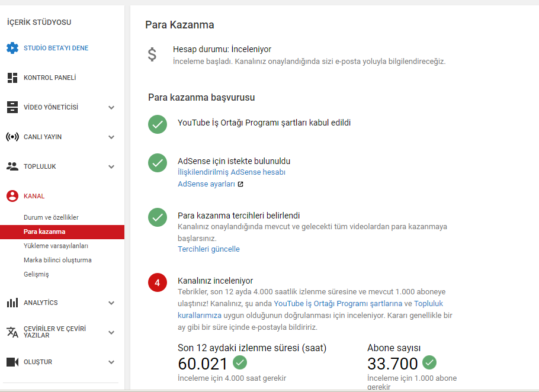The width and height of the screenshot is (539, 392).
Task: Click the Para kazanma başvurusu heading
Action: tap(201, 97)
